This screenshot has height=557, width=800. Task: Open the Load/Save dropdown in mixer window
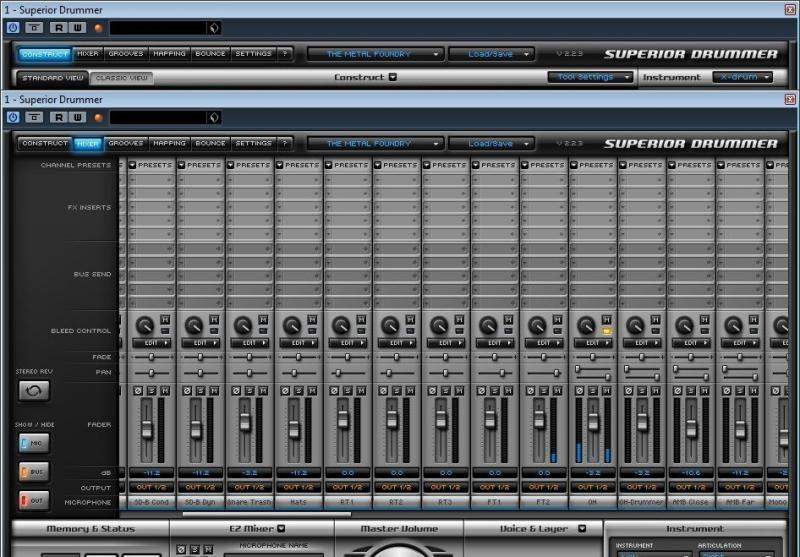tap(491, 143)
